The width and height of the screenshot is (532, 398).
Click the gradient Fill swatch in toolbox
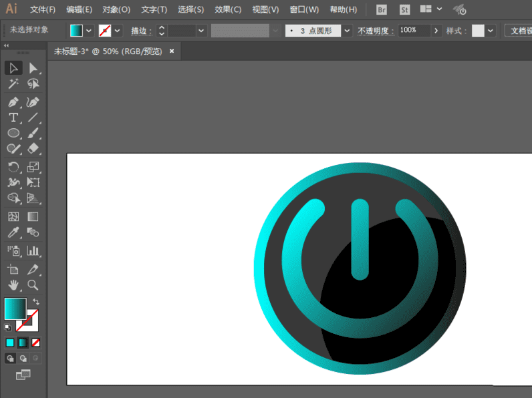click(15, 309)
